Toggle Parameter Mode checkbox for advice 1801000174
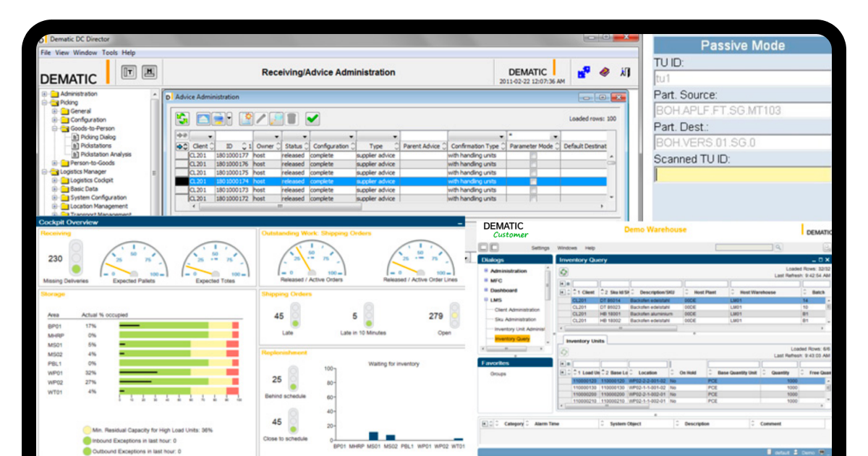This screenshot has height=456, width=868. (x=534, y=182)
